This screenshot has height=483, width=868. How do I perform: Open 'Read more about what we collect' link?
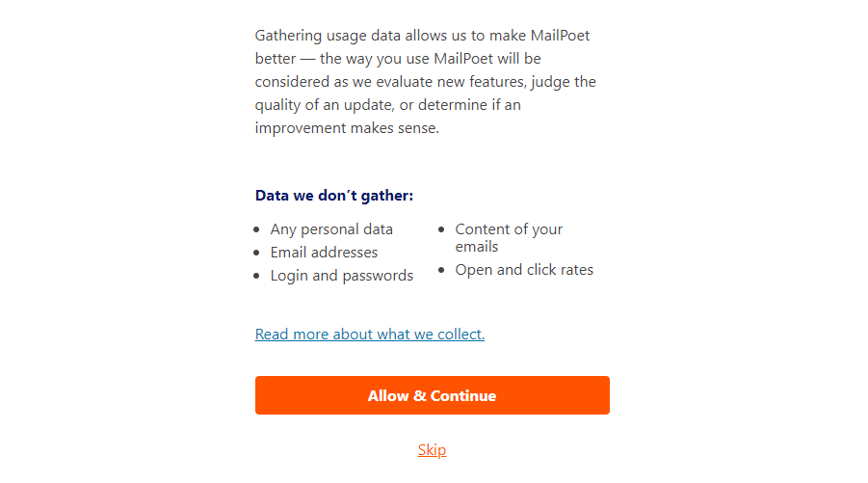(370, 335)
